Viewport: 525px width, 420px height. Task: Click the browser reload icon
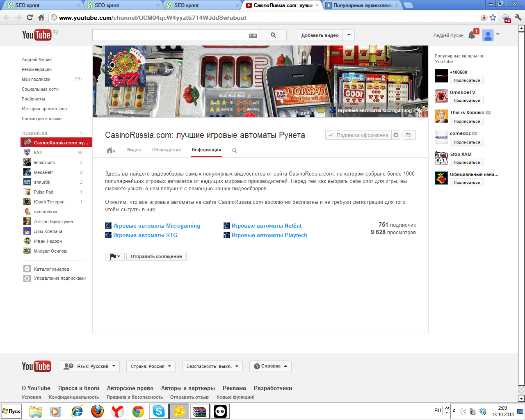pyautogui.click(x=30, y=17)
